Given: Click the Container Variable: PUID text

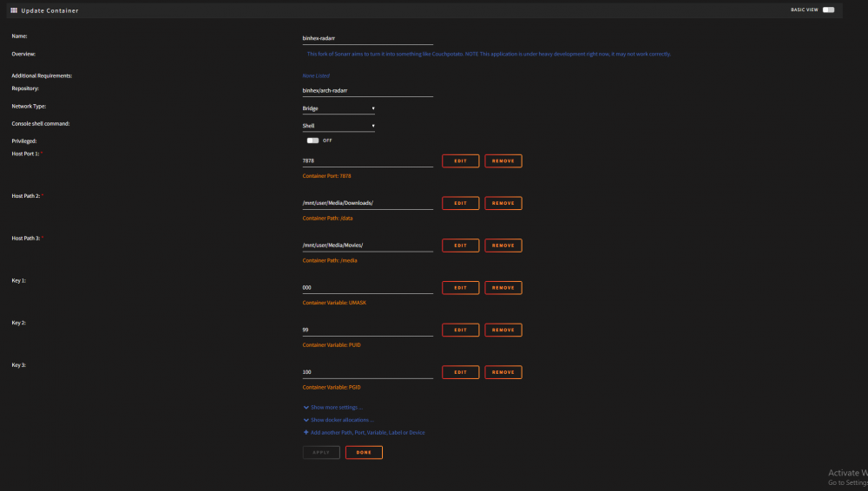Looking at the screenshot, I should (x=332, y=345).
